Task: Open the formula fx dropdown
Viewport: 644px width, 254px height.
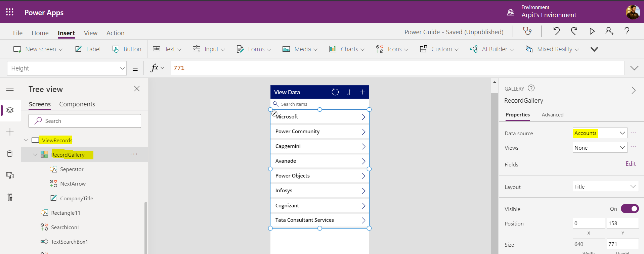Action: pyautogui.click(x=157, y=68)
